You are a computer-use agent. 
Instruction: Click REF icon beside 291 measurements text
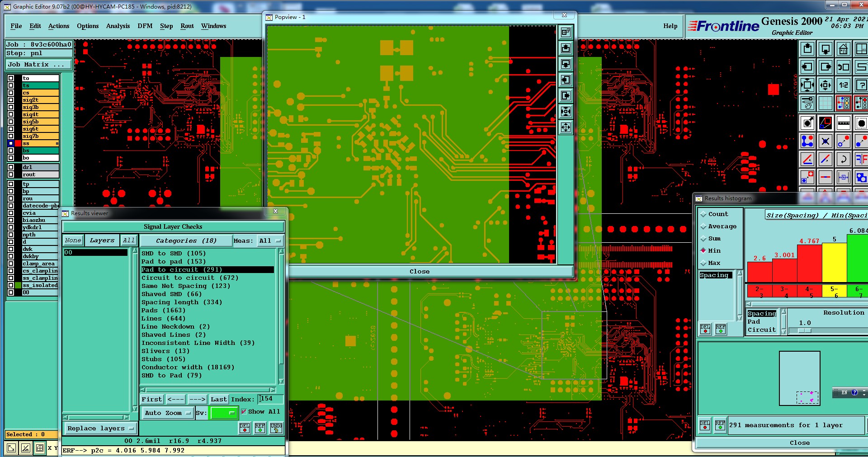[x=720, y=425]
